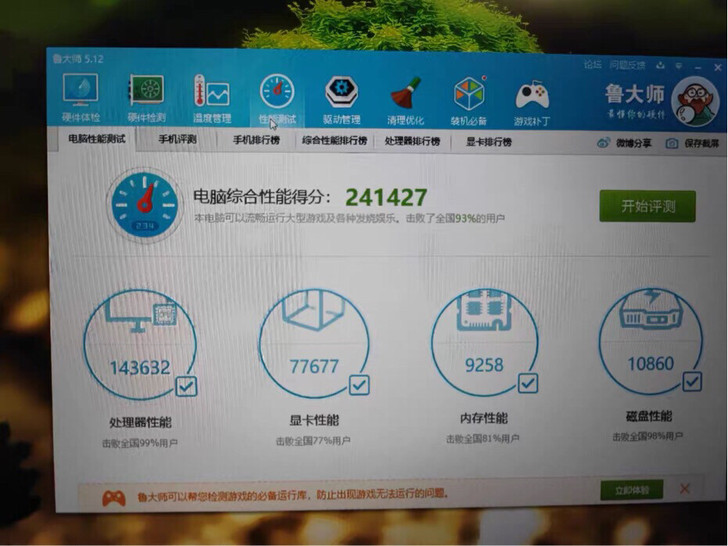
Task: Click 微博分享 share link
Action: (x=633, y=143)
